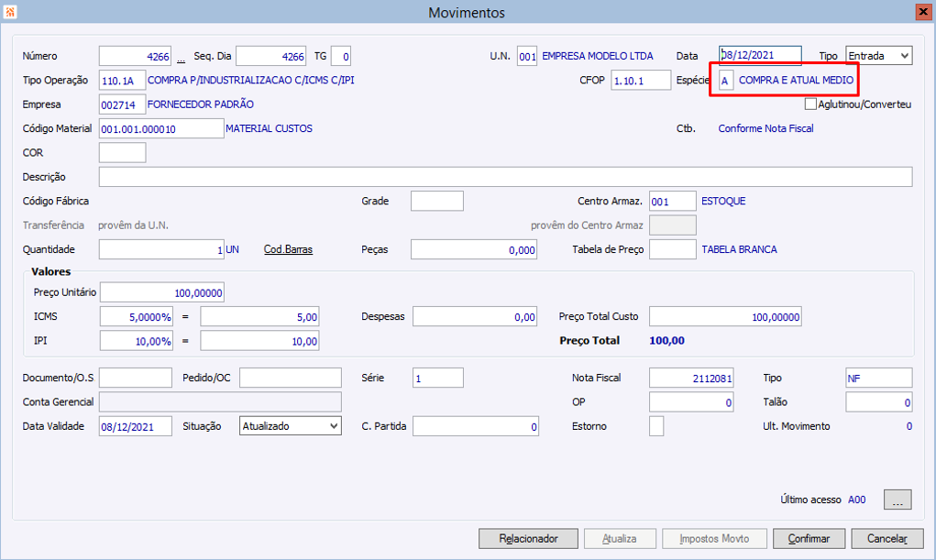Click the CFOP field 1.10.1
The width and height of the screenshot is (936, 560).
(x=641, y=80)
